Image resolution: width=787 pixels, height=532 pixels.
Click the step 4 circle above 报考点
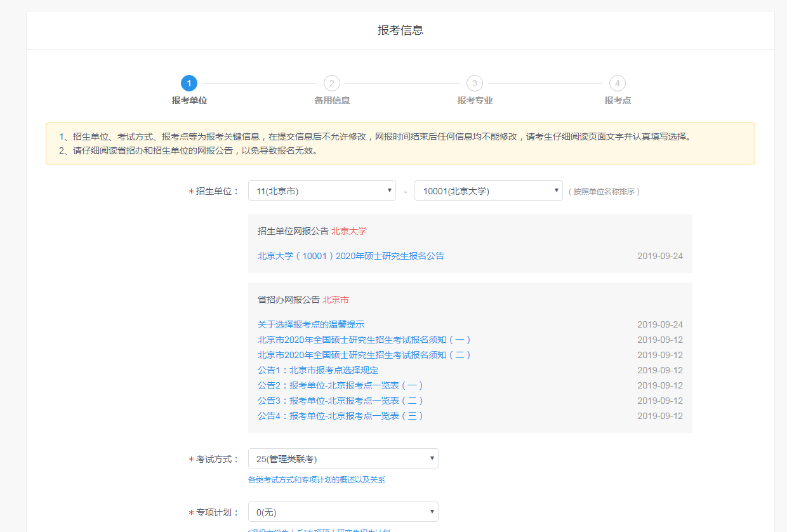point(616,83)
